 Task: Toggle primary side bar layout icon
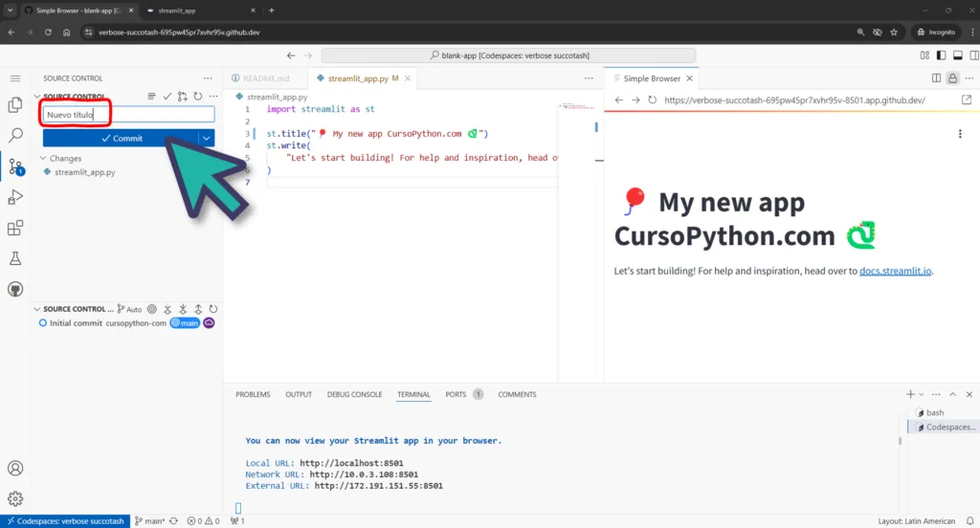[x=942, y=55]
